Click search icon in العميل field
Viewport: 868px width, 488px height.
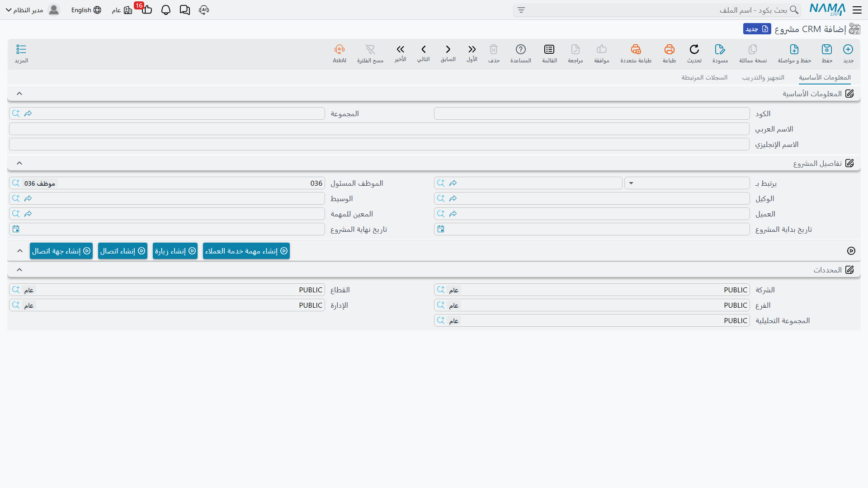441,214
